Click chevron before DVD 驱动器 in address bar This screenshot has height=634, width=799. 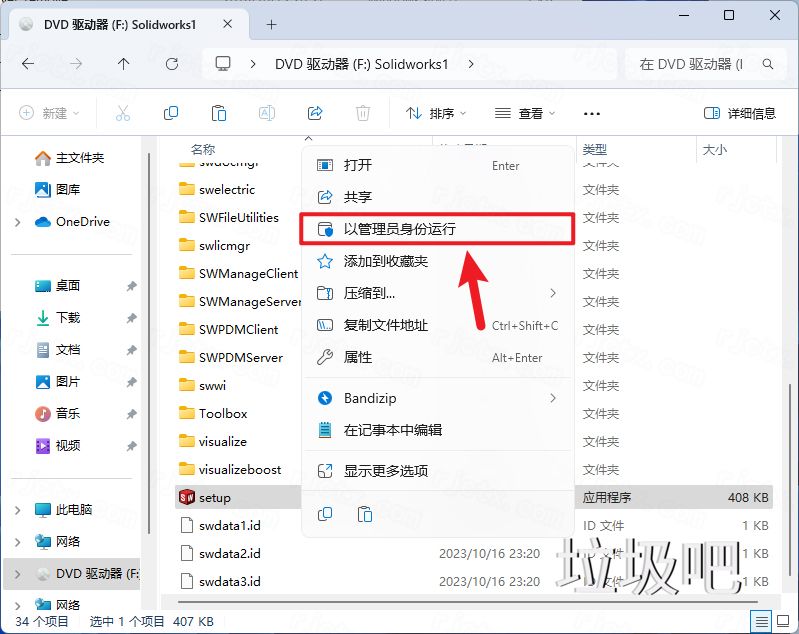pos(253,64)
